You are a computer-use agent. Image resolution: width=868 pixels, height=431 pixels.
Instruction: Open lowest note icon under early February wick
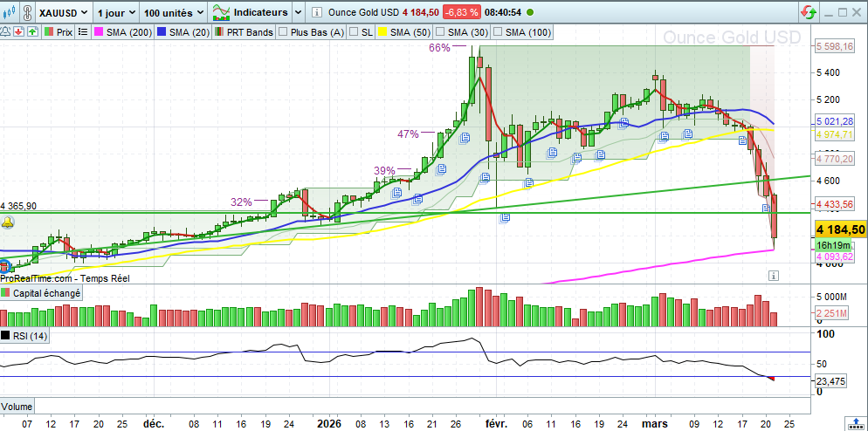tap(504, 218)
